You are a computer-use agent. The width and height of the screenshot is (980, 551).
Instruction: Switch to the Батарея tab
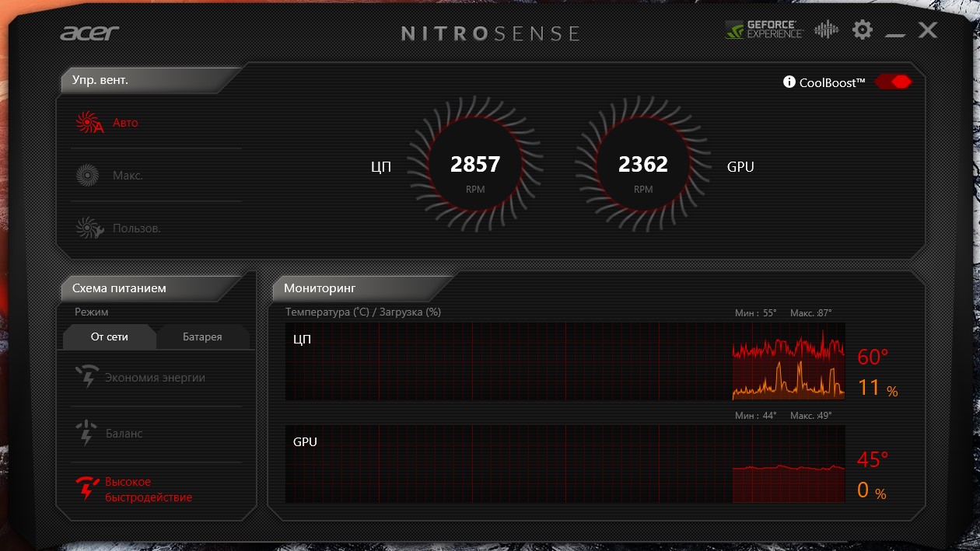pyautogui.click(x=202, y=337)
